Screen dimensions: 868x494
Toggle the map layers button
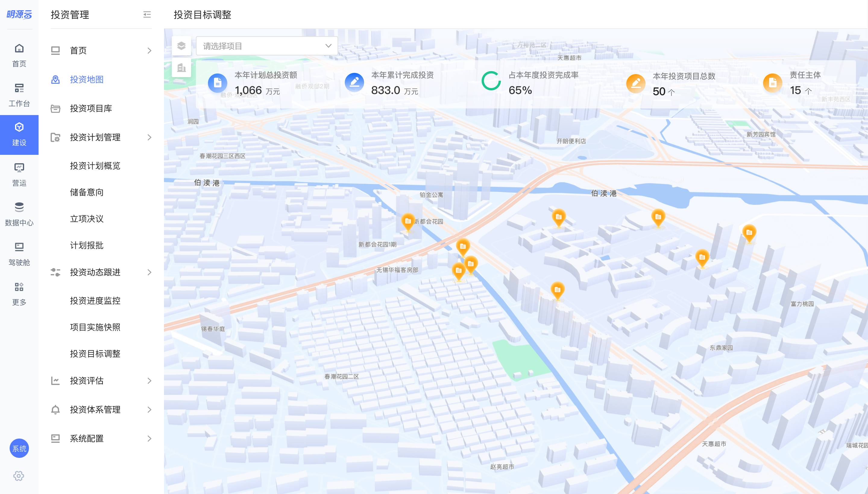pos(181,46)
